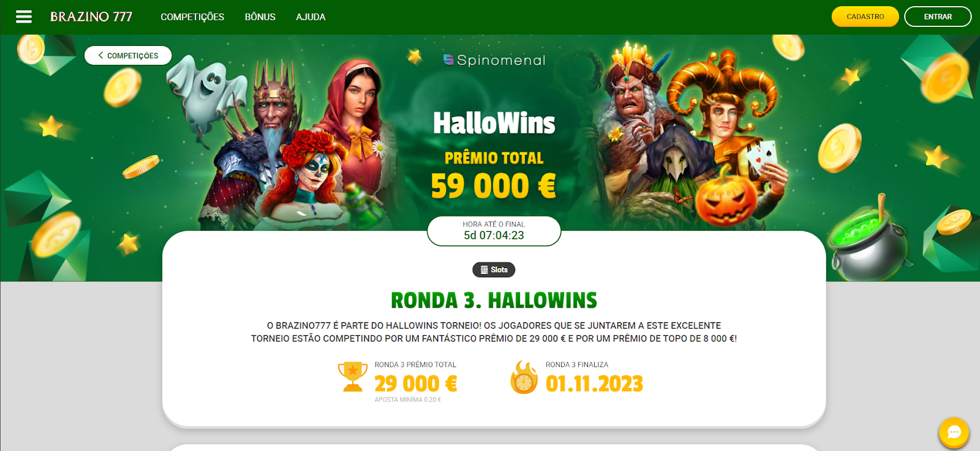Screen dimensions: 980x451
Task: Click the Spinomenal provider logo
Action: coord(494,60)
